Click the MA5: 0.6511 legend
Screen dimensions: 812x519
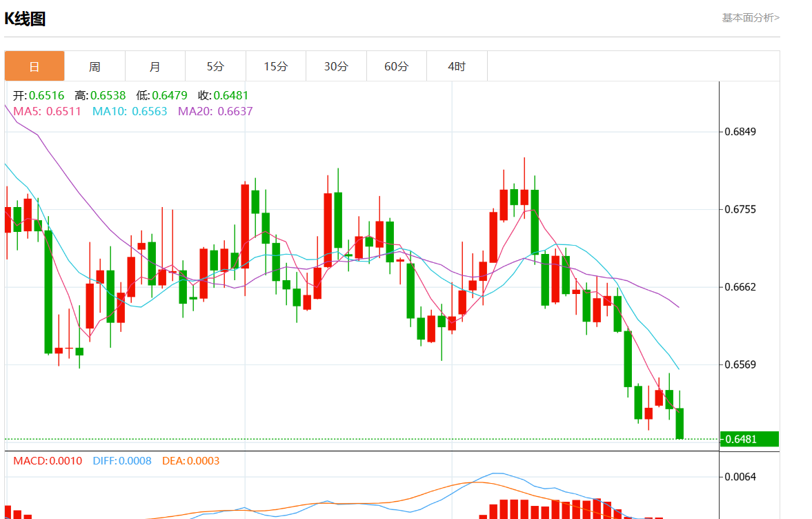point(47,111)
